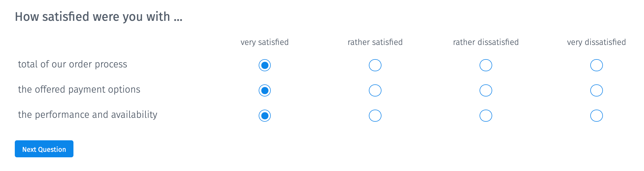Mark rather dissatisfied for total order process
The width and height of the screenshot is (644, 171).
click(x=486, y=65)
